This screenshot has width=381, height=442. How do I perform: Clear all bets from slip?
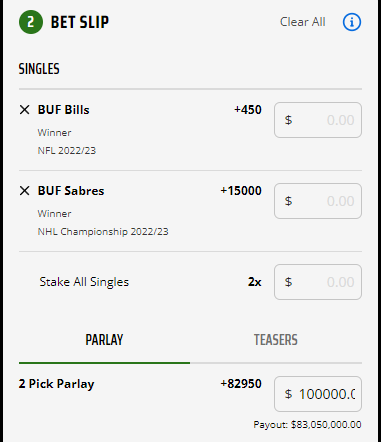coord(302,22)
